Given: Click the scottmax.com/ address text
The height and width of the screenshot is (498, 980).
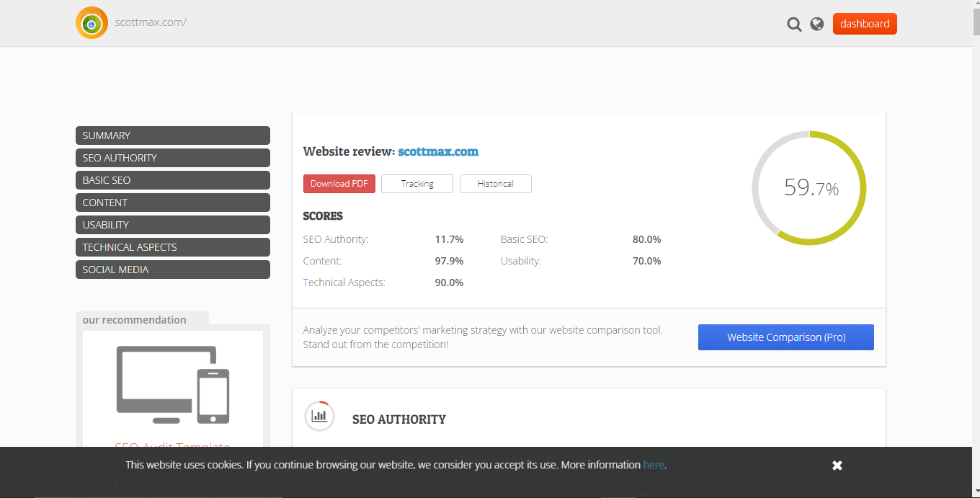Looking at the screenshot, I should pos(151,22).
